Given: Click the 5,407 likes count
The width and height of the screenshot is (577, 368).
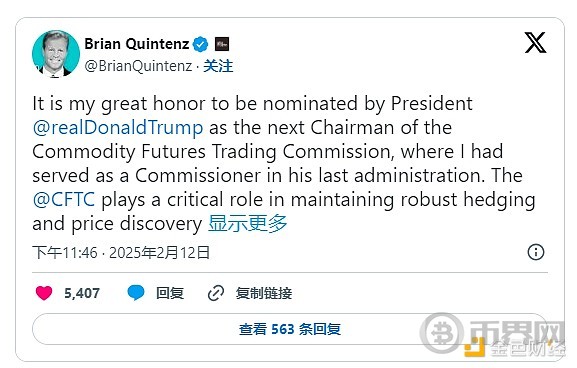Looking at the screenshot, I should [x=82, y=293].
